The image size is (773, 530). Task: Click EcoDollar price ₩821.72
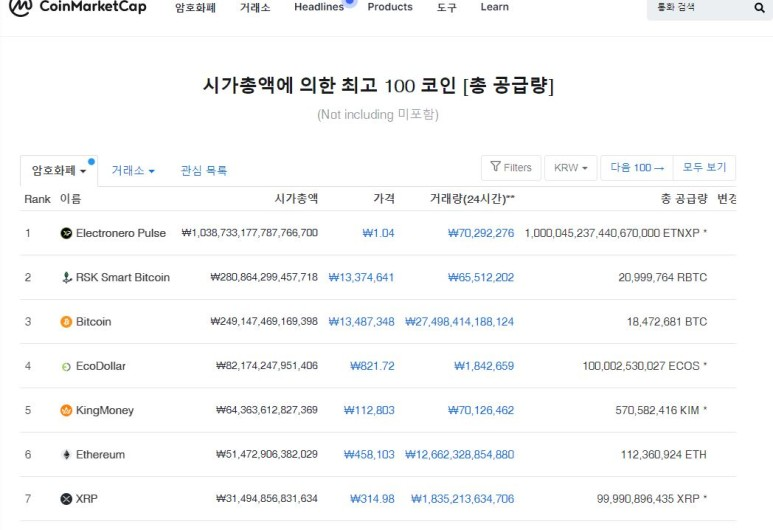tap(372, 366)
